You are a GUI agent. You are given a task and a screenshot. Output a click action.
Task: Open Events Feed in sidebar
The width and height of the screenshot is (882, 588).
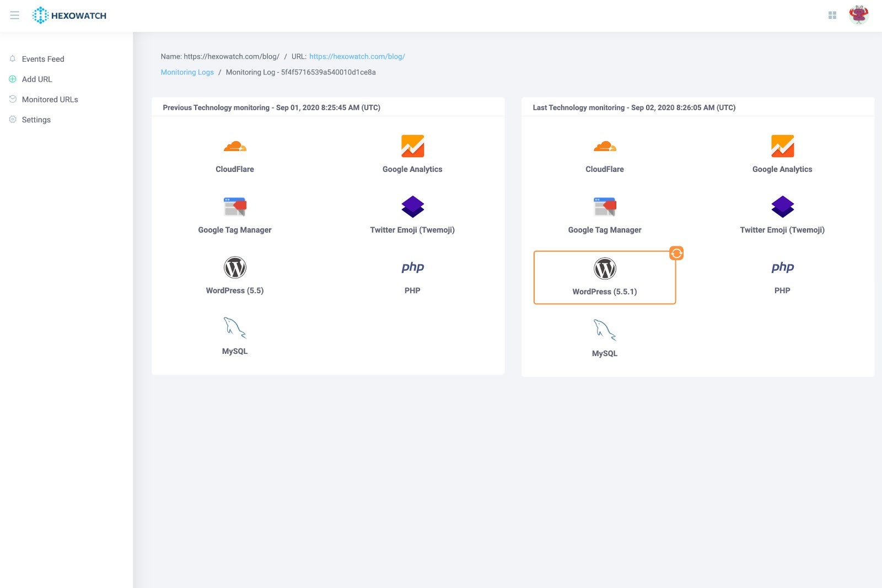tap(43, 59)
